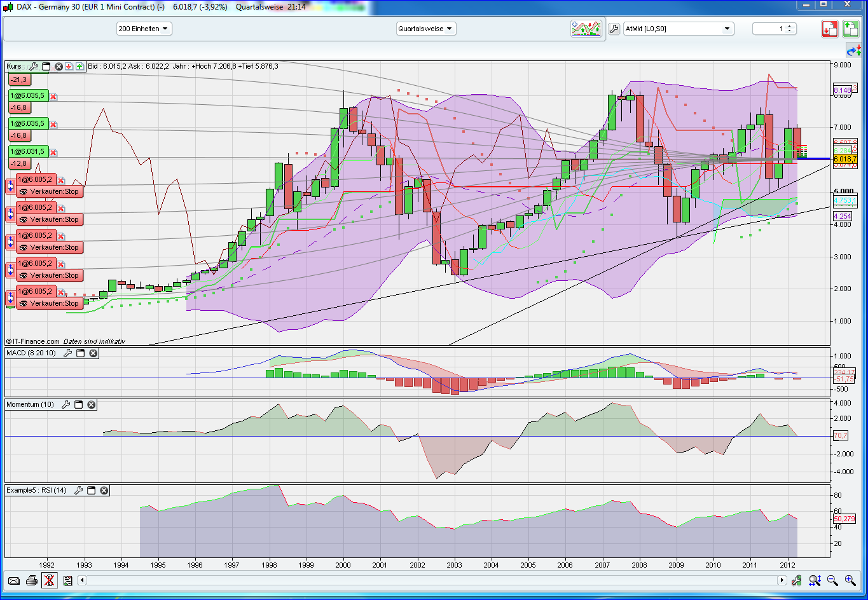
Task: Toggle eye on third Verkaufen:Stop label
Action: [x=23, y=247]
